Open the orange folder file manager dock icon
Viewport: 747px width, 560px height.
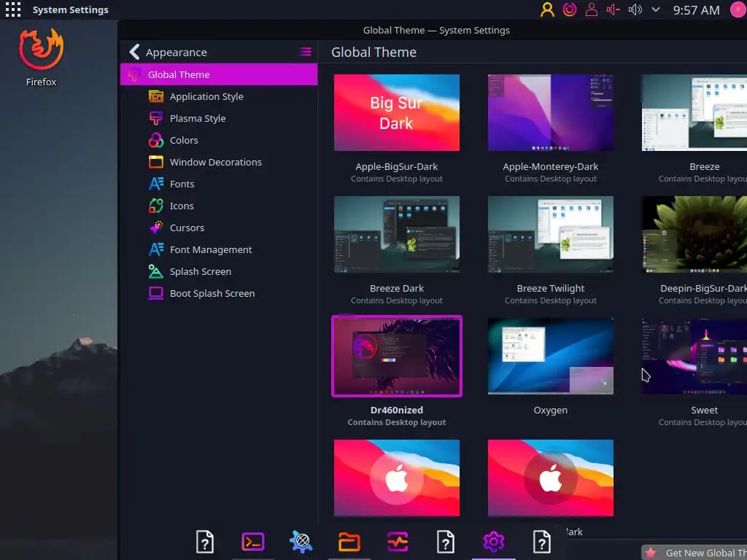pos(349,542)
